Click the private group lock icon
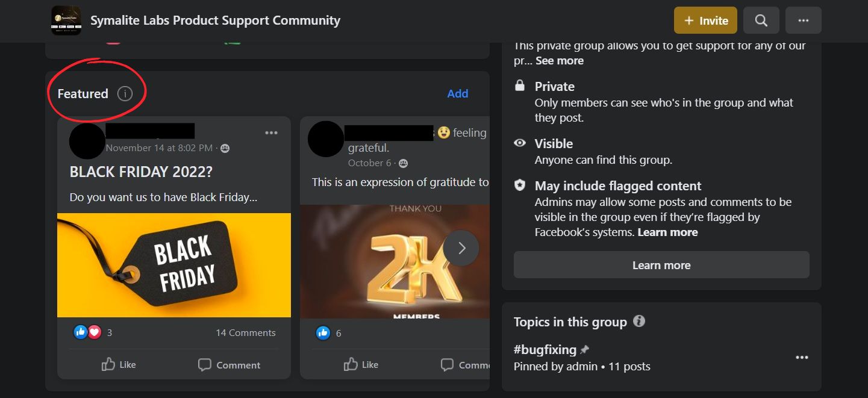868x398 pixels. pyautogui.click(x=519, y=85)
